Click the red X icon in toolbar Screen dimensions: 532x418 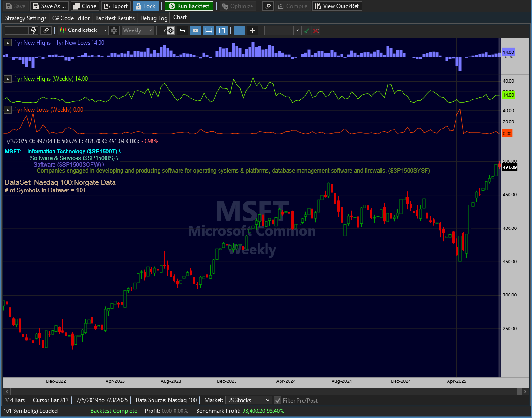coord(316,30)
